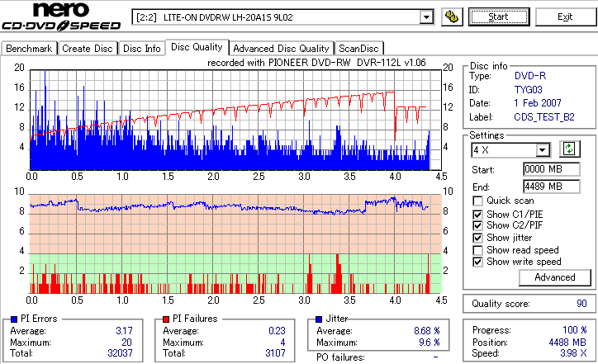
Task: Click the Speed value 3.98 X
Action: 573,353
